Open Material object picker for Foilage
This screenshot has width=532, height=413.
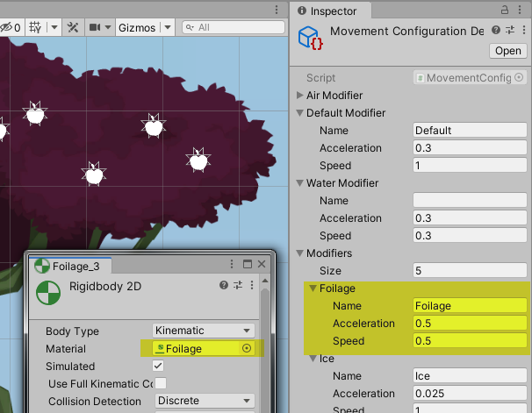(x=247, y=348)
